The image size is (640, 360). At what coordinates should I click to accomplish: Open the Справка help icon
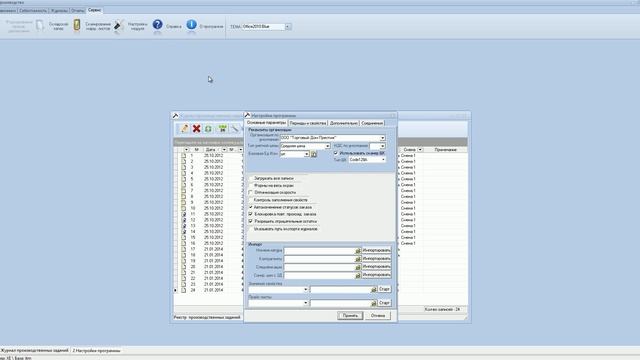pyautogui.click(x=158, y=25)
